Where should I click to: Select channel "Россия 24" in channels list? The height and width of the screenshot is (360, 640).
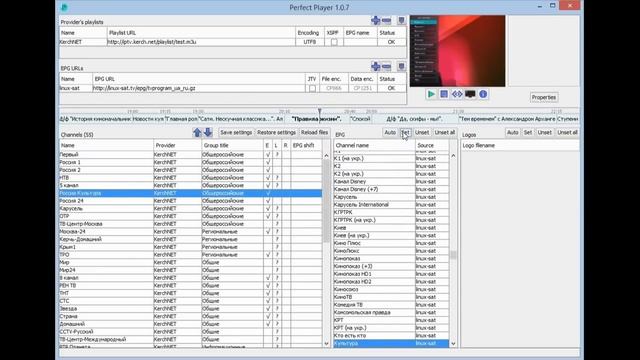click(190, 201)
